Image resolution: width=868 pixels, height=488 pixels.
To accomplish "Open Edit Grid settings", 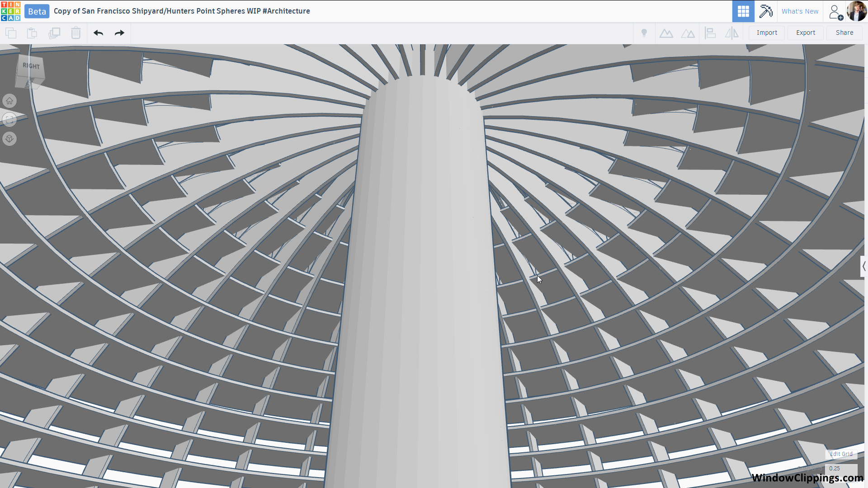I will point(841,454).
